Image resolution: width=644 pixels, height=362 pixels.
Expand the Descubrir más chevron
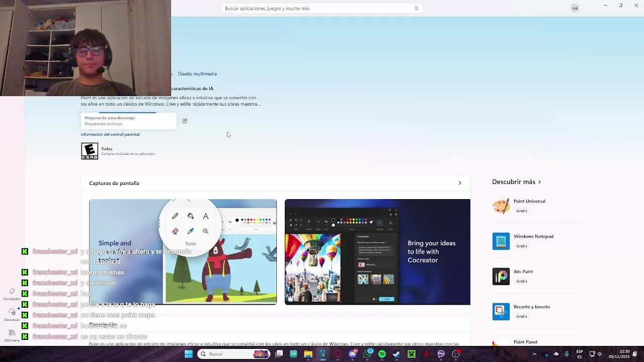[539, 182]
